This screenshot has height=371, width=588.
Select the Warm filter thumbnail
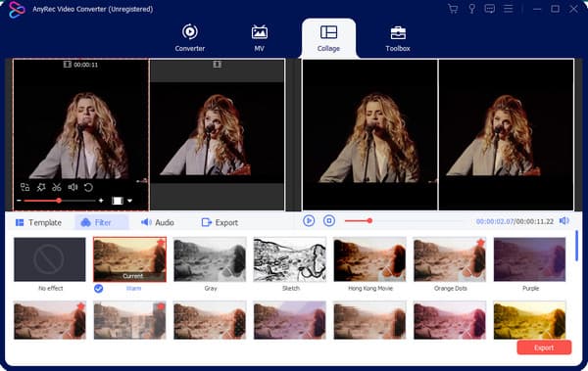click(129, 259)
